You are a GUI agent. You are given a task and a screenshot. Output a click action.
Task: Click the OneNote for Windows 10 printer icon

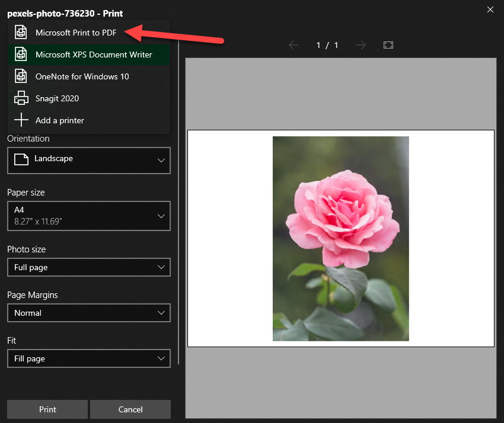[x=21, y=76]
